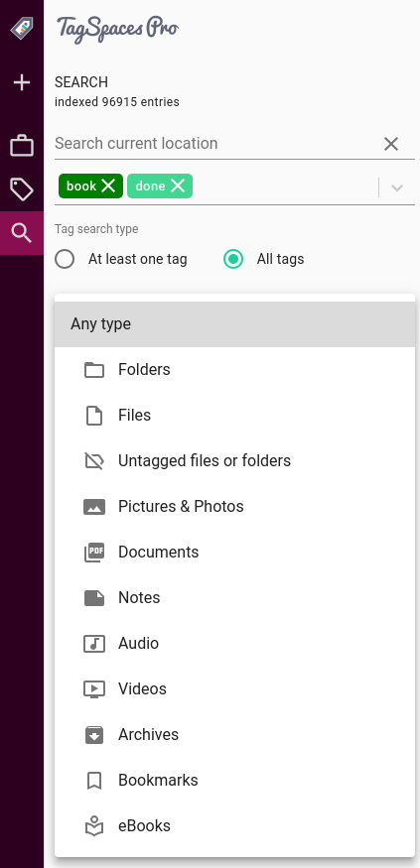The width and height of the screenshot is (420, 868).
Task: Choose Documents type option
Action: coord(234,552)
